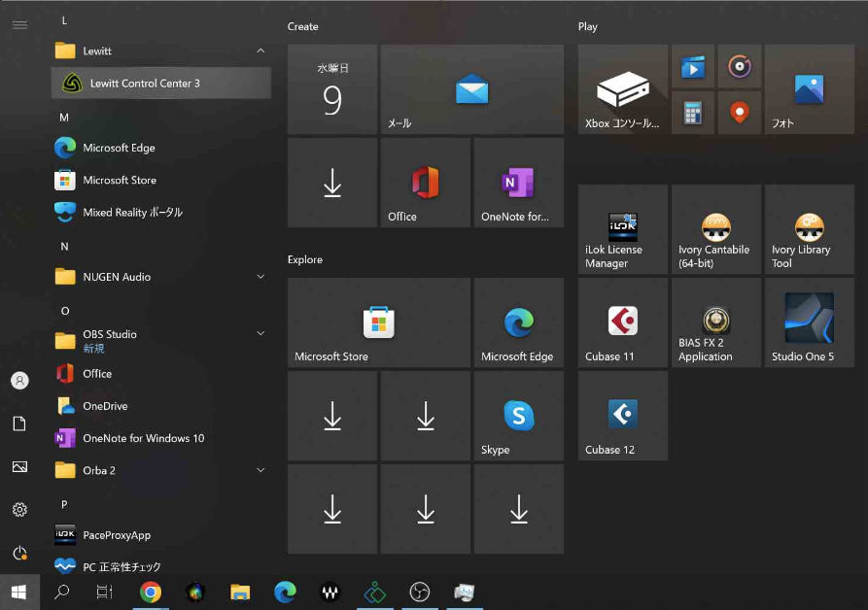868x610 pixels.
Task: Open the Groove Music small tile
Action: coord(740,66)
